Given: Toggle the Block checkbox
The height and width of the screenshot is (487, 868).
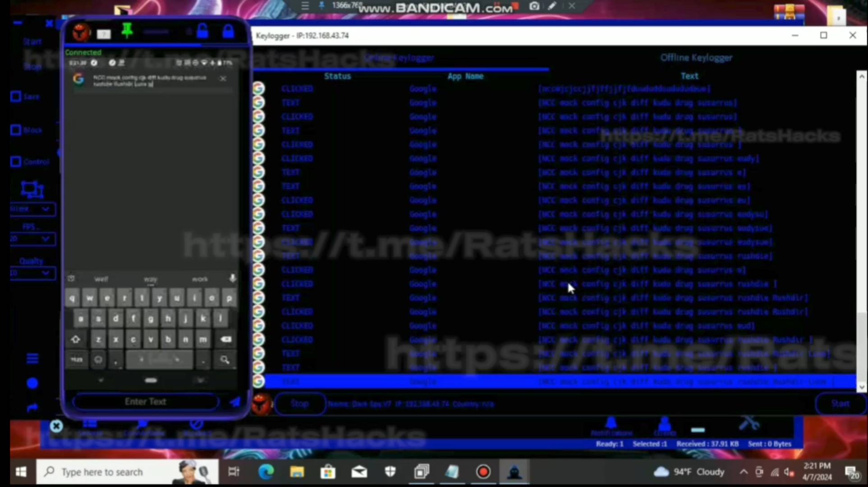Looking at the screenshot, I should tap(16, 130).
